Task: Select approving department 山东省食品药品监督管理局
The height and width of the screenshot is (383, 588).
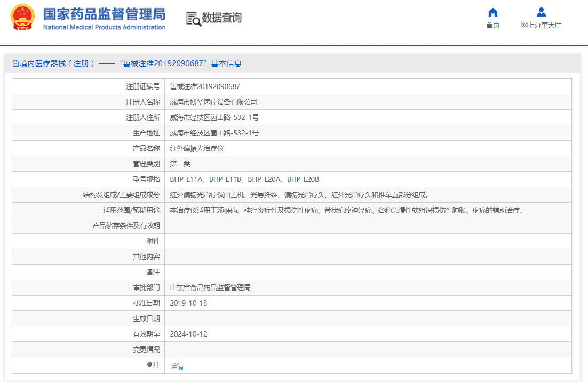Action: (210, 288)
